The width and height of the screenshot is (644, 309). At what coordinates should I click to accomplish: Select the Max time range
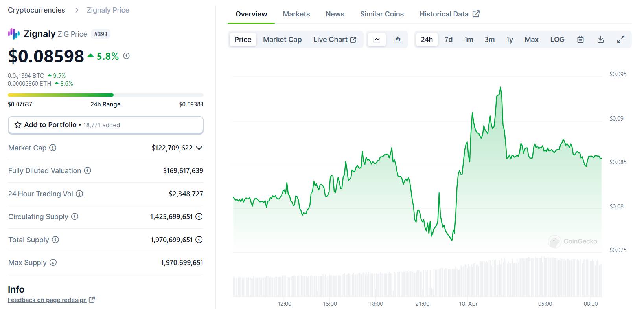[532, 39]
